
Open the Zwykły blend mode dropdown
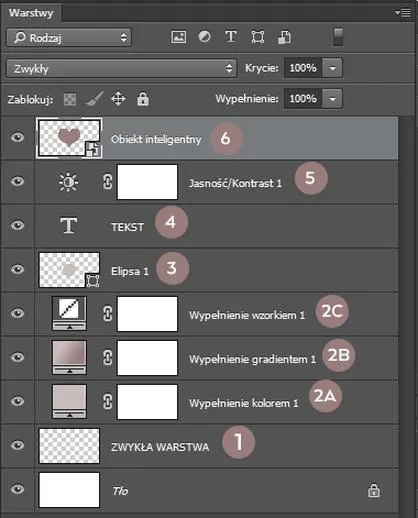[122, 69]
